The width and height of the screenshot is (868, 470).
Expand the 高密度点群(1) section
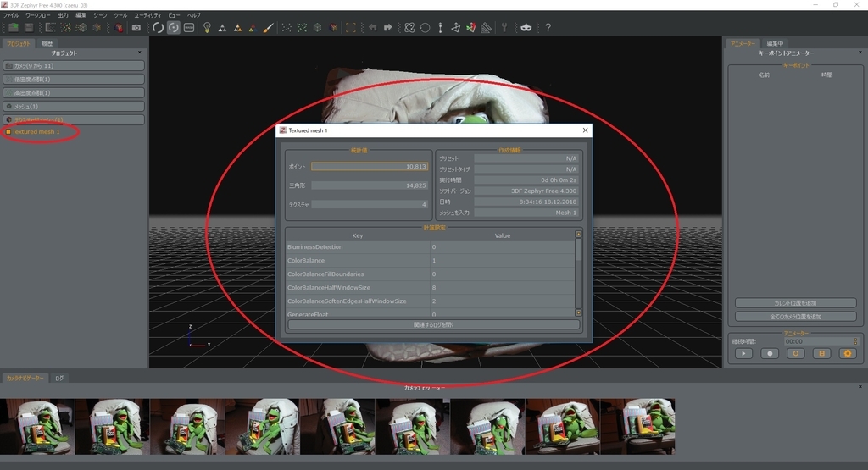coord(74,93)
